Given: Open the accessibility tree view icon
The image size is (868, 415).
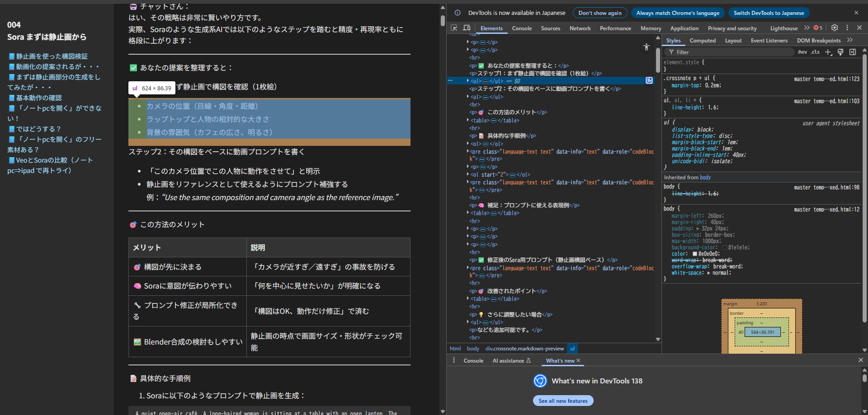Looking at the screenshot, I should pos(646,47).
